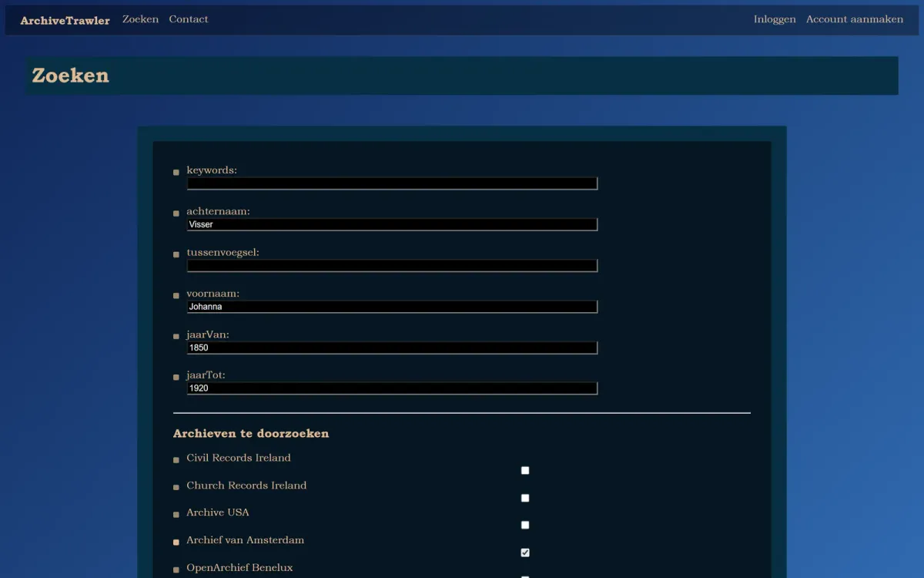Image resolution: width=924 pixels, height=578 pixels.
Task: Uncheck the Archief van Amsterdam checkbox
Action: [525, 553]
